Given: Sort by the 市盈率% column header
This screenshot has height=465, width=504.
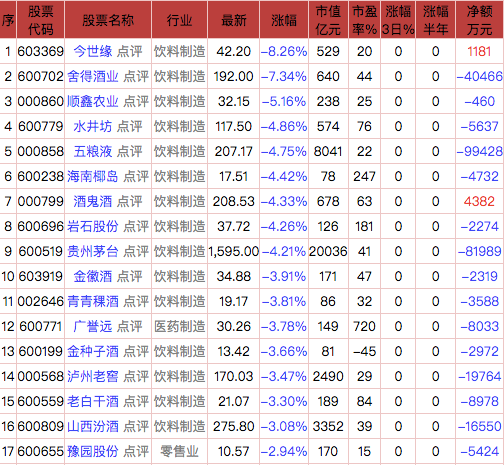Looking at the screenshot, I should 365,20.
